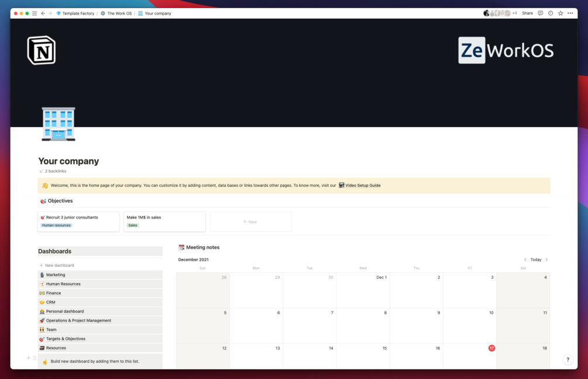Select calendar day 7
This screenshot has width=588, height=379.
point(310,326)
